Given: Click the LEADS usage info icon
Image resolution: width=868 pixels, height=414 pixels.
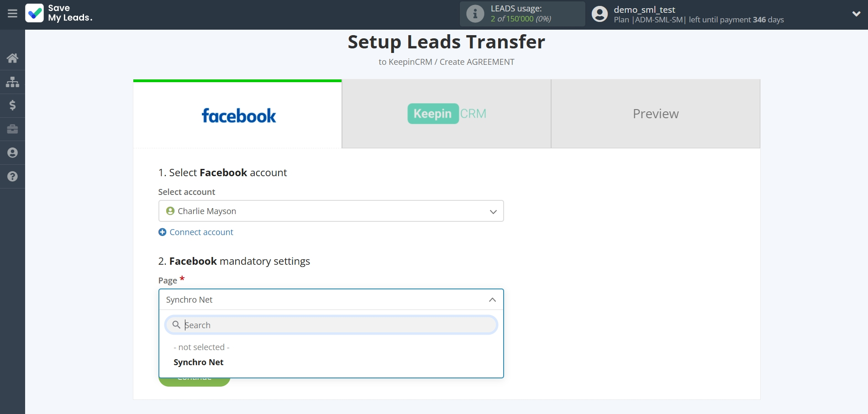Looking at the screenshot, I should click(x=475, y=14).
